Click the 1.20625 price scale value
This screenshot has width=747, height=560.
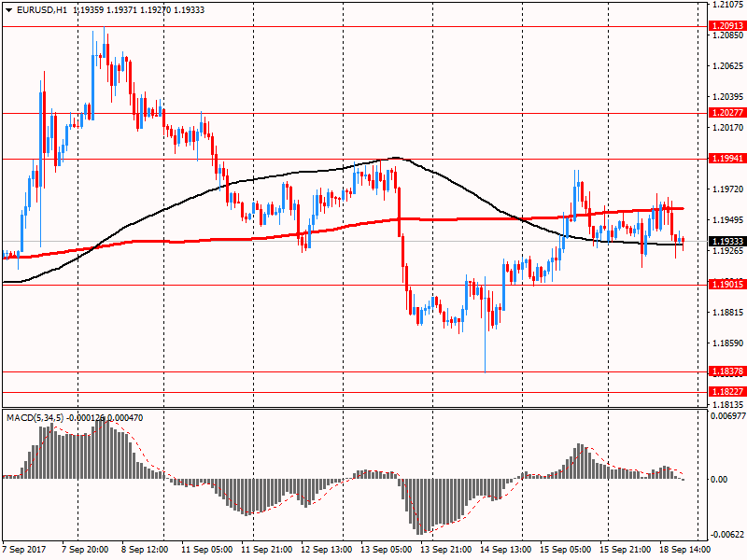(x=727, y=65)
